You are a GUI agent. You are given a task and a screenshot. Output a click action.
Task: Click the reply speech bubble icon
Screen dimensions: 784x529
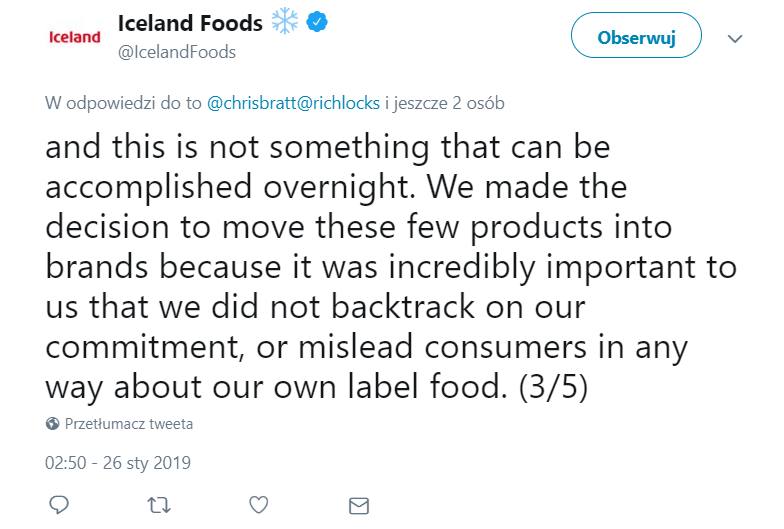[58, 504]
